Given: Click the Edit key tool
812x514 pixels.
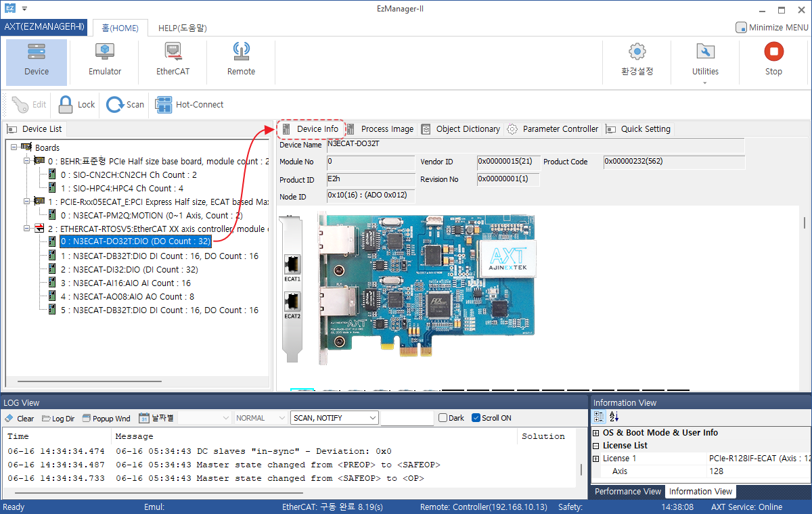Looking at the screenshot, I should [30, 105].
